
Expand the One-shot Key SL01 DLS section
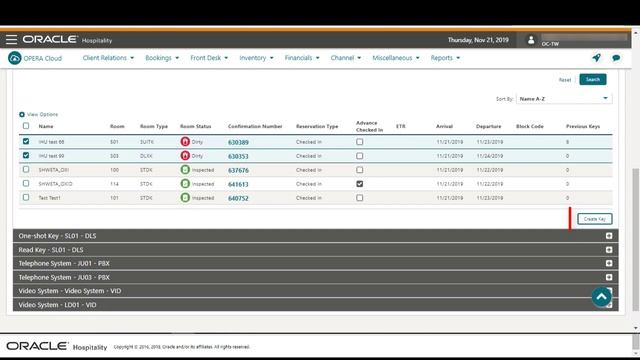(609, 236)
